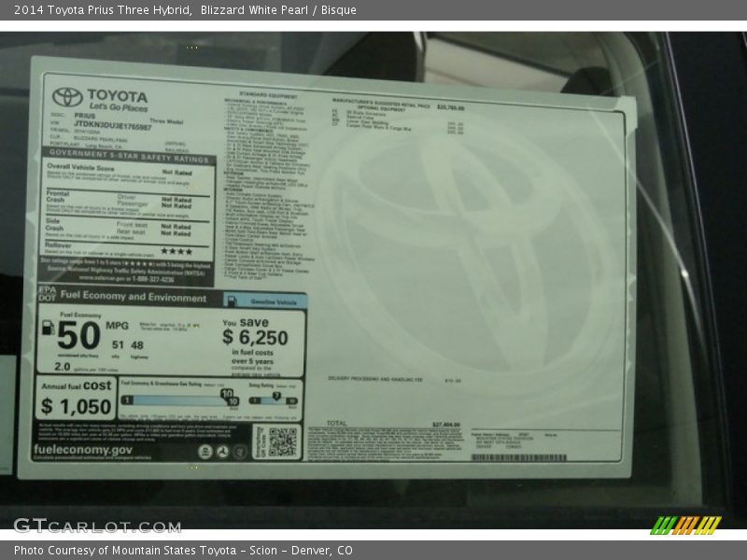Click the 'OPTIONAL EQUIPMENT' heading

click(381, 108)
